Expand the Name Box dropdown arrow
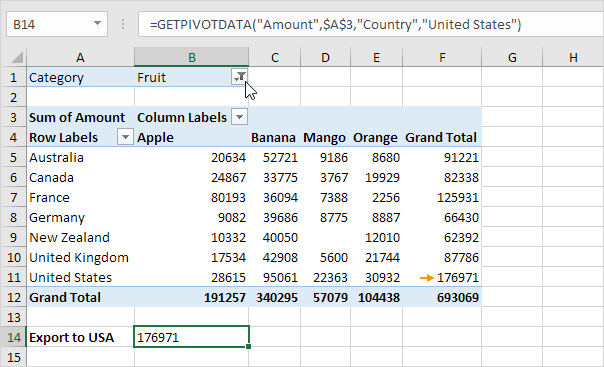Image resolution: width=604 pixels, height=367 pixels. (x=97, y=24)
